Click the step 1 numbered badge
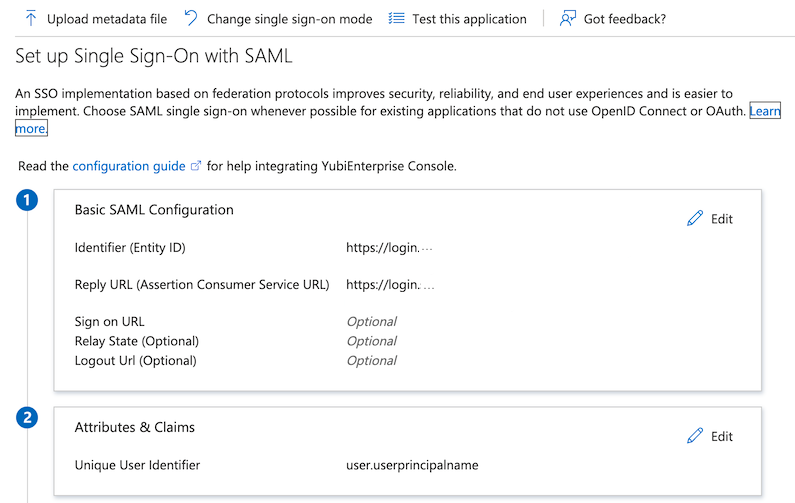This screenshot has width=795, height=503. click(28, 201)
